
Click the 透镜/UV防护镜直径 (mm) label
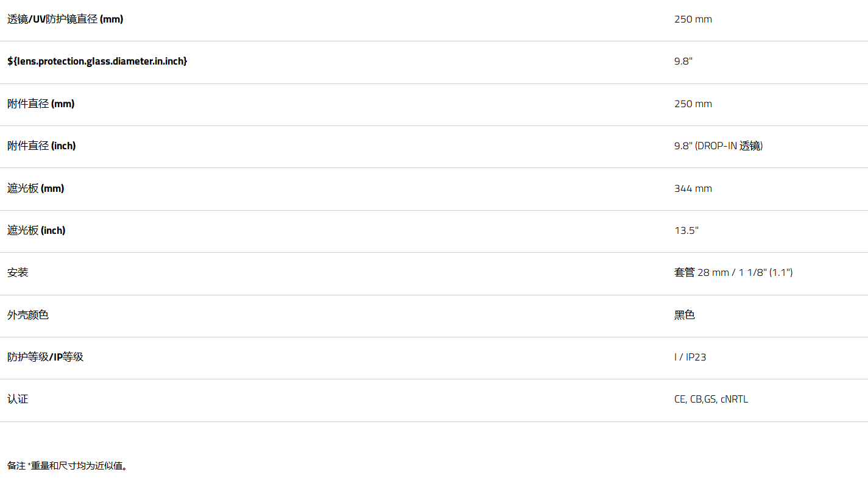coord(65,19)
